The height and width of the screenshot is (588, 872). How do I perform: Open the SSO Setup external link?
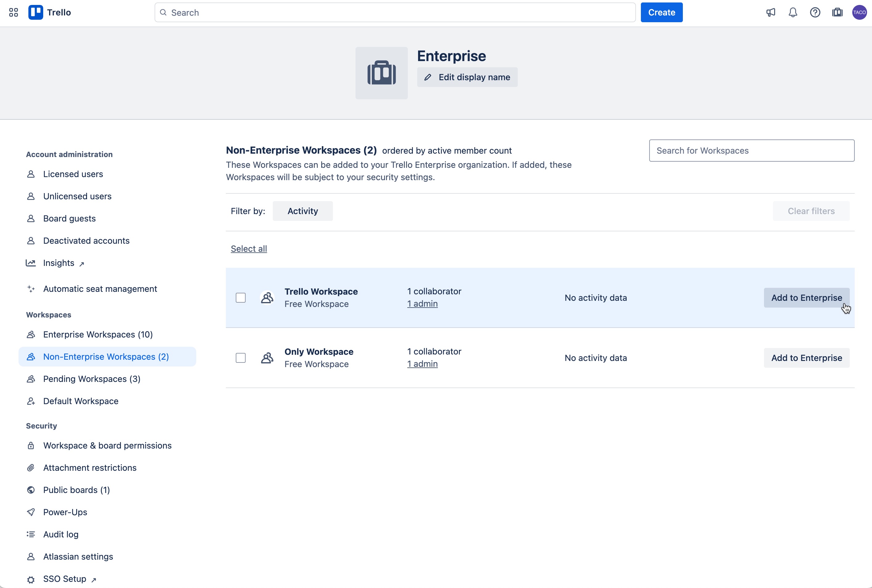(x=70, y=579)
